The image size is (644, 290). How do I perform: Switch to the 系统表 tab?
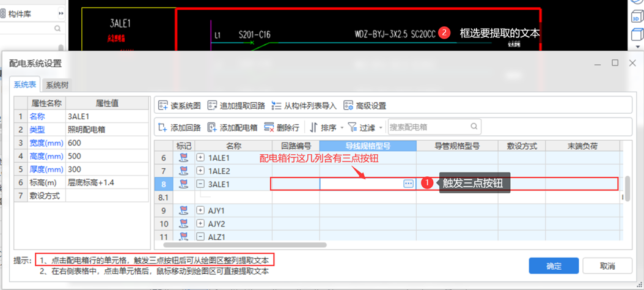tap(25, 85)
